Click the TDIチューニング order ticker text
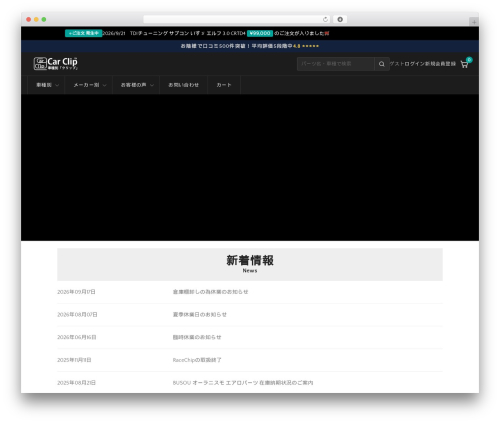Image resolution: width=500 pixels, height=423 pixels. (x=188, y=33)
